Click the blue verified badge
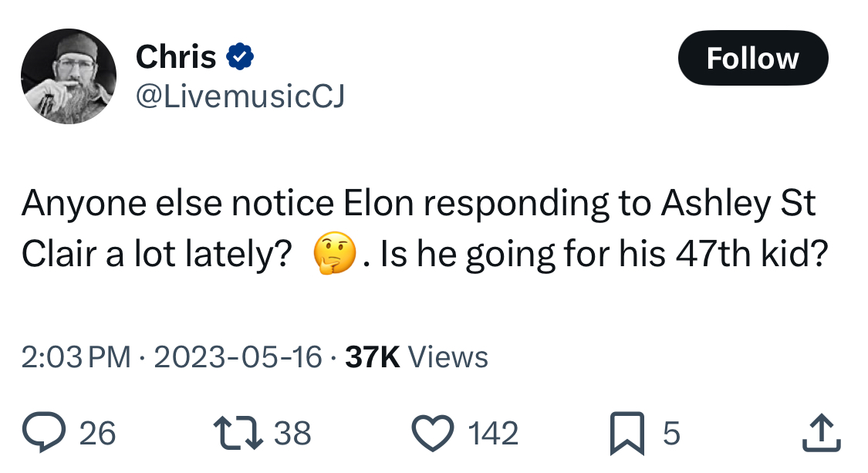Image resolution: width=868 pixels, height=473 pixels. [x=240, y=56]
